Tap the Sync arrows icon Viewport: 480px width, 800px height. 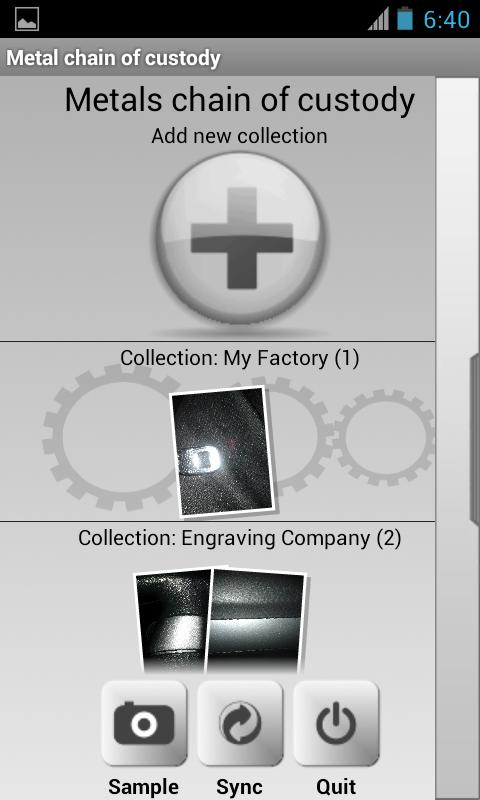pyautogui.click(x=240, y=723)
